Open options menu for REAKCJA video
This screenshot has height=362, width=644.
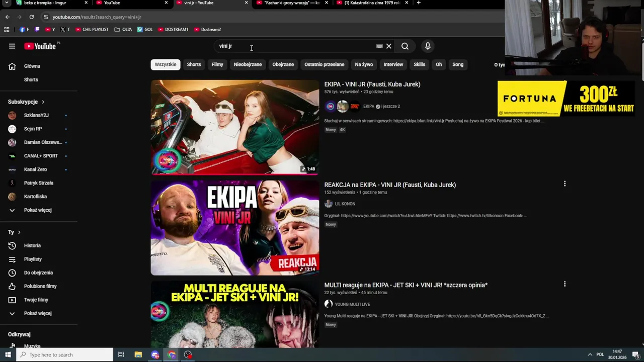[x=565, y=184]
